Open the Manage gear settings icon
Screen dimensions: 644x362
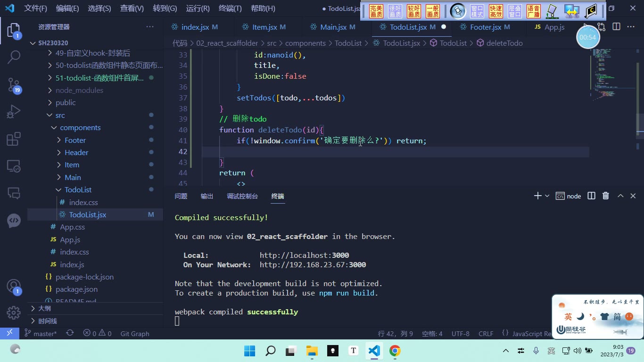(14, 313)
